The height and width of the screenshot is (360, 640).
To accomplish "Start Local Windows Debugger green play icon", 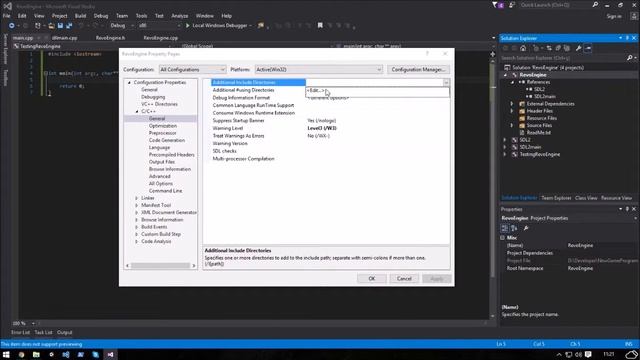I will point(188,26).
